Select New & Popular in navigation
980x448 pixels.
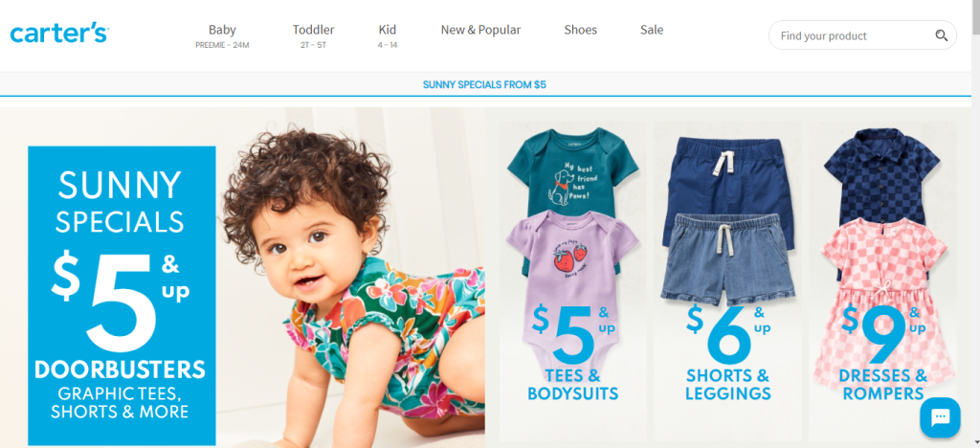point(480,30)
